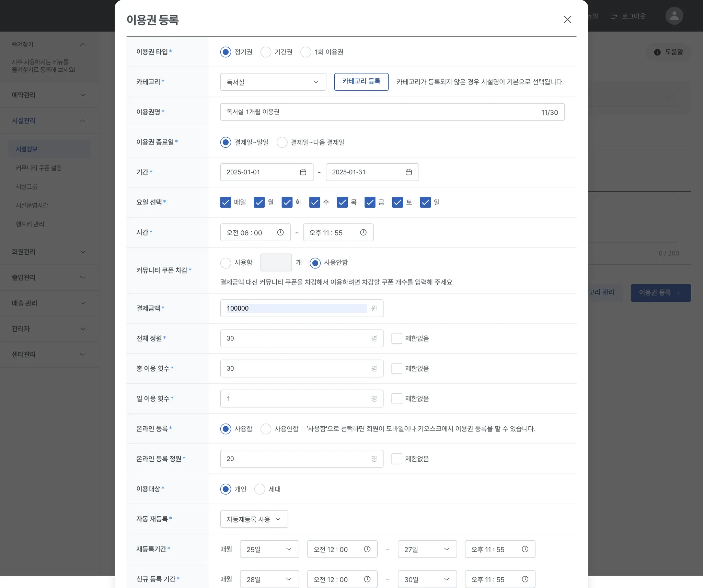703x588 pixels.
Task: Open the 25일 day dropdown in 재등록기간
Action: pos(269,549)
